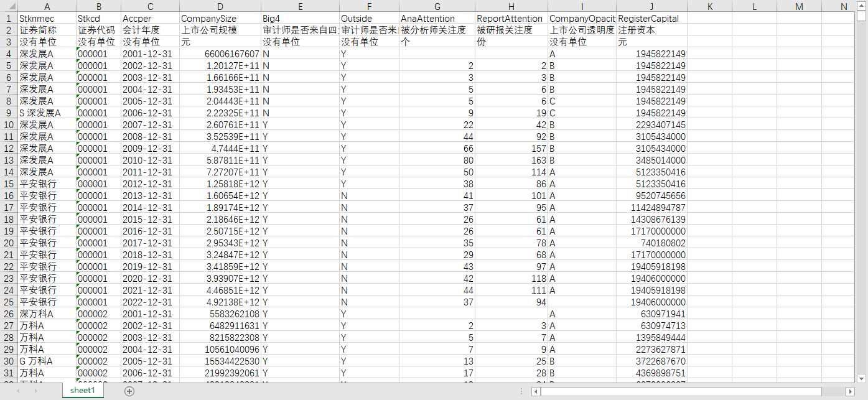Viewport: 868px width, 400px height.
Task: Select the S 深发展A cell
Action: [47, 113]
